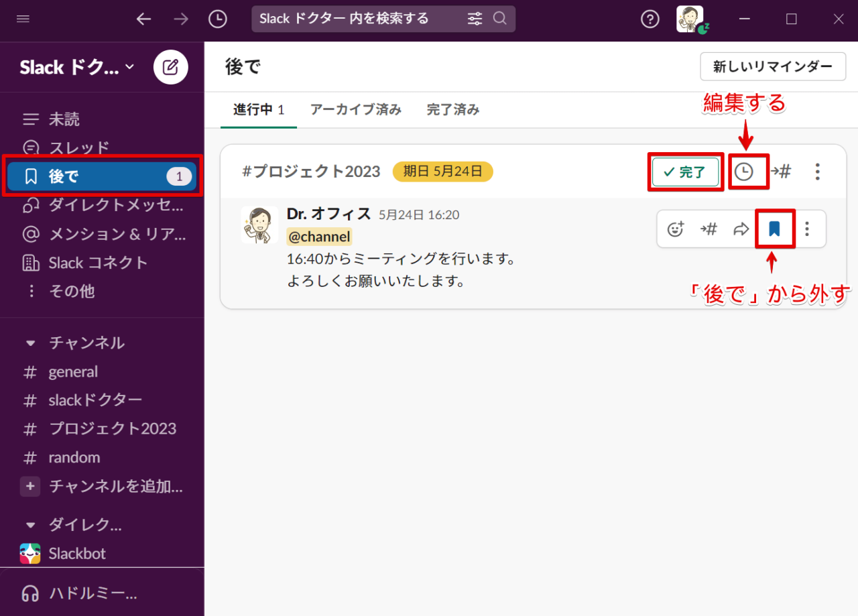Click the @channel mention
Image resolution: width=858 pixels, height=616 pixels.
pos(319,237)
